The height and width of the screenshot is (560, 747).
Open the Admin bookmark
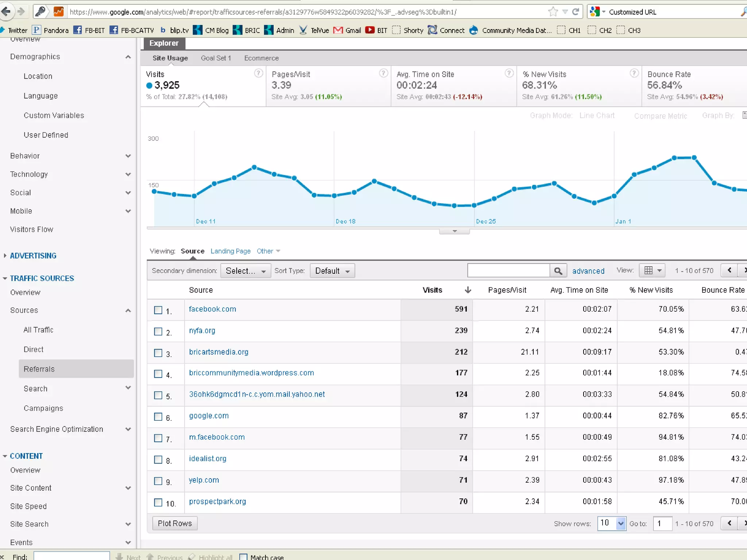click(x=279, y=30)
